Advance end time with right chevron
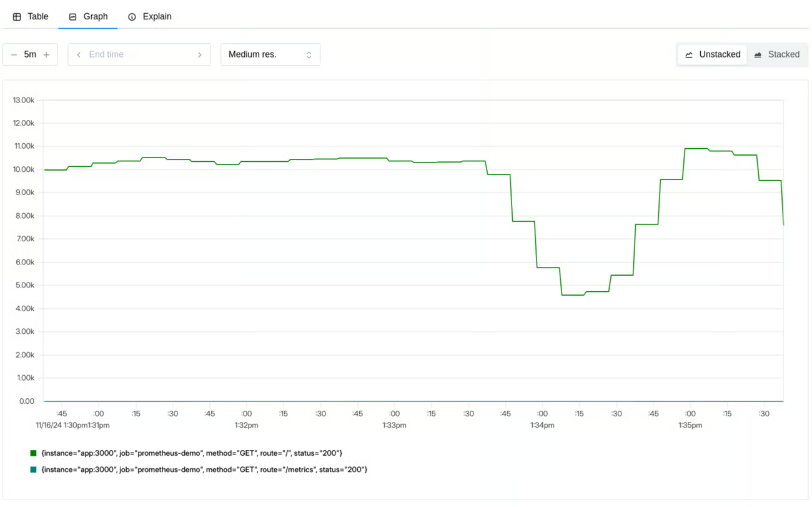Viewport: 812px width, 507px height. coord(199,55)
